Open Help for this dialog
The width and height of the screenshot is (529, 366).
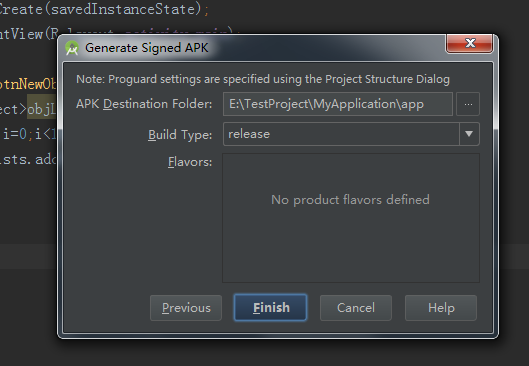[441, 308]
